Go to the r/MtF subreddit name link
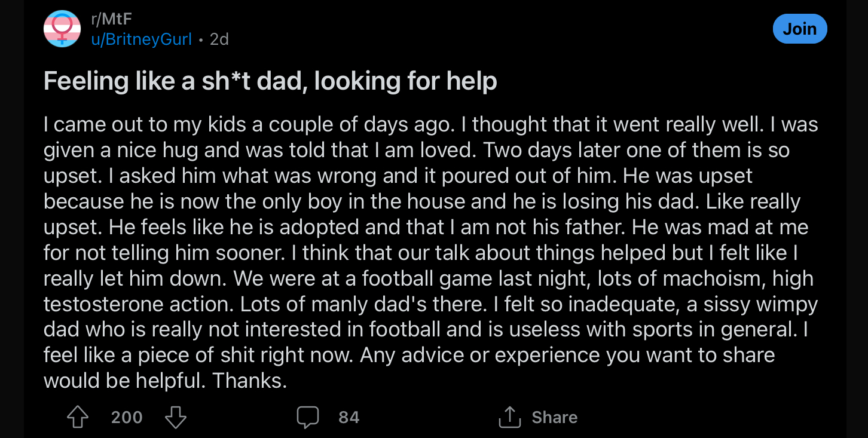The height and width of the screenshot is (438, 868). pyautogui.click(x=111, y=19)
